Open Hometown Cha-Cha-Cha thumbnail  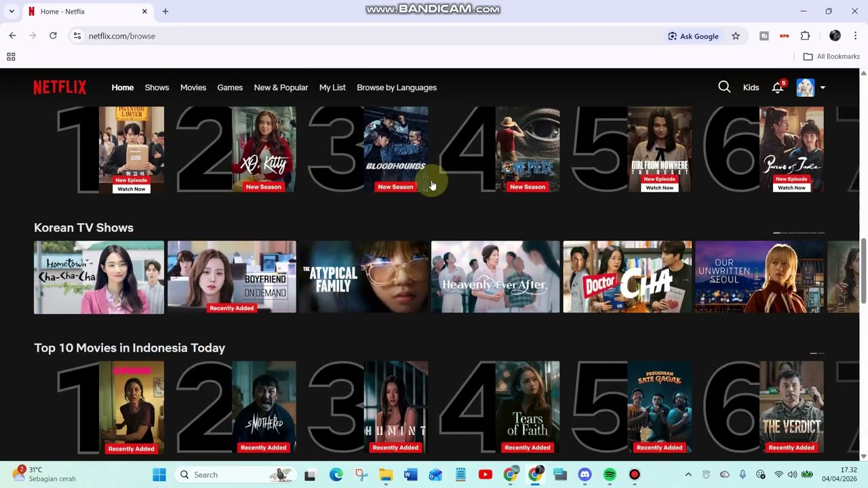pyautogui.click(x=99, y=277)
